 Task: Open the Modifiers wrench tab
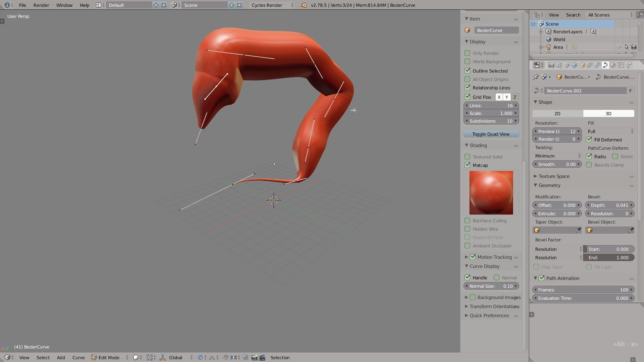(598, 65)
